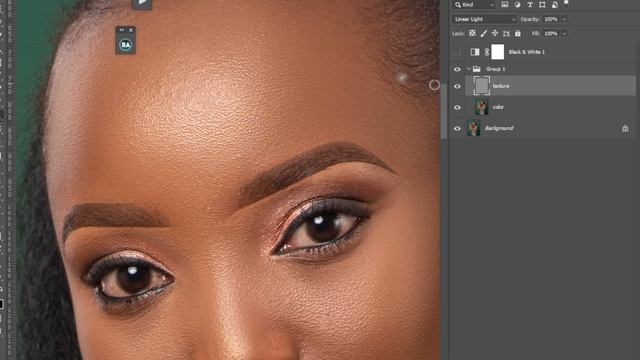Open the Linear Light blend mode dropdown

pyautogui.click(x=484, y=19)
